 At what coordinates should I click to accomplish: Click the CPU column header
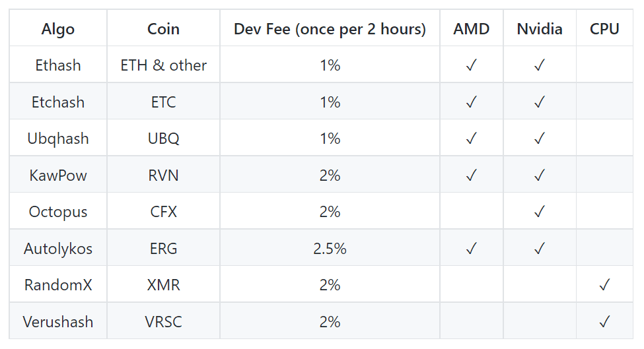(604, 29)
